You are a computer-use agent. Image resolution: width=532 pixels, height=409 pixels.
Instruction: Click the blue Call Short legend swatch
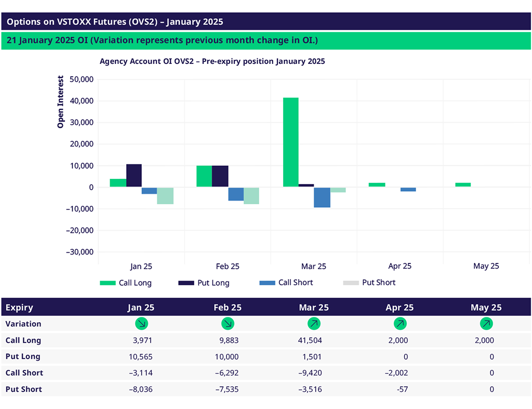click(267, 283)
